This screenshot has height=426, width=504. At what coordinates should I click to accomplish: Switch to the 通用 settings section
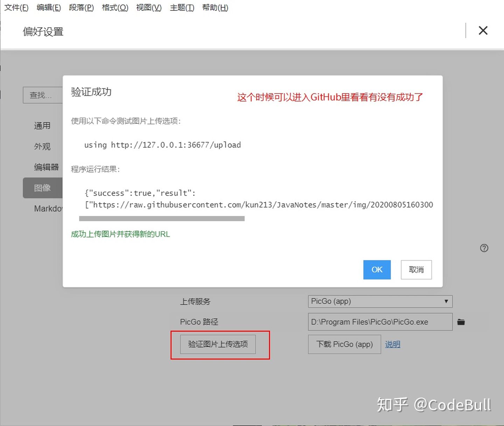point(42,125)
